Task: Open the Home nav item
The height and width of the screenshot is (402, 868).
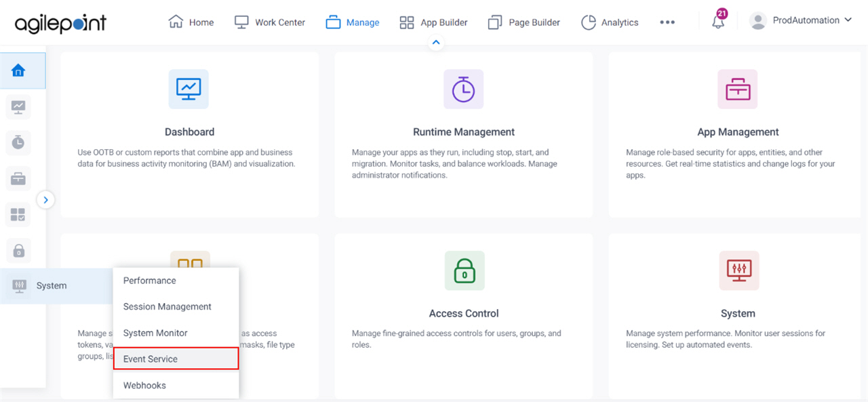Action: [191, 22]
